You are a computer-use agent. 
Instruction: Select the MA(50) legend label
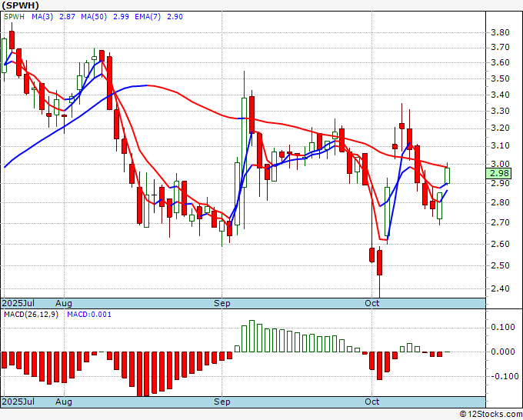pyautogui.click(x=94, y=17)
